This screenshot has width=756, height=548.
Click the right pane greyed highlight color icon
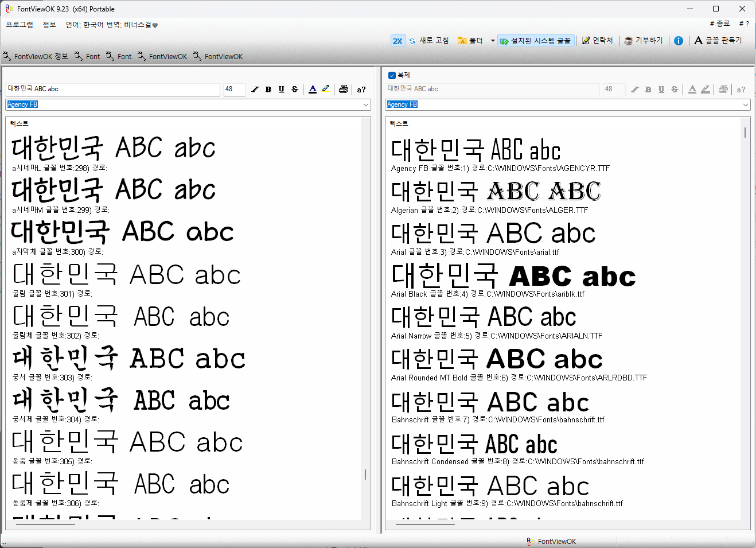(x=706, y=90)
